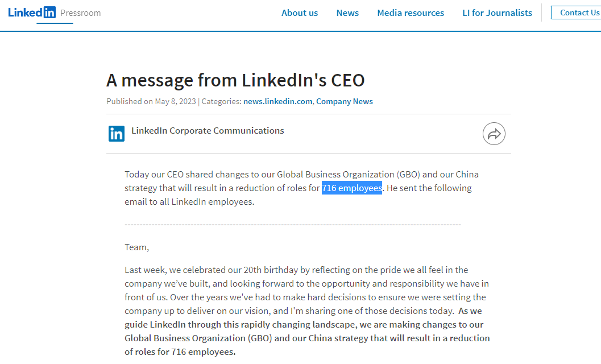Image resolution: width=601 pixels, height=364 pixels.
Task: Click the "Published on May 8, 2023" date
Action: point(151,101)
